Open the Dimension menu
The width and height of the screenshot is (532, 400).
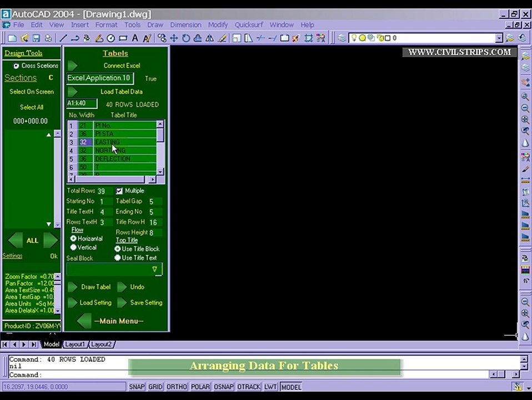[185, 25]
